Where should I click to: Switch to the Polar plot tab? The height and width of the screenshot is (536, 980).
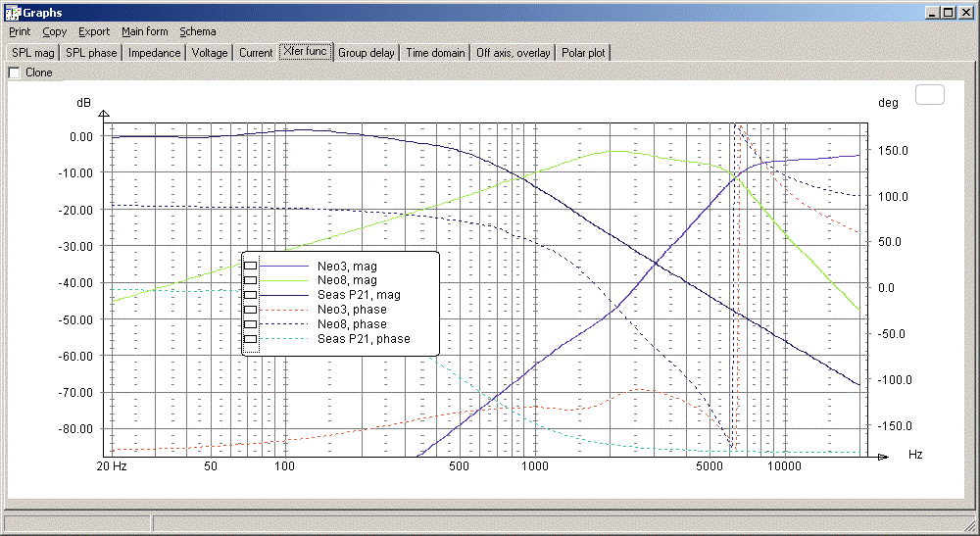(583, 53)
